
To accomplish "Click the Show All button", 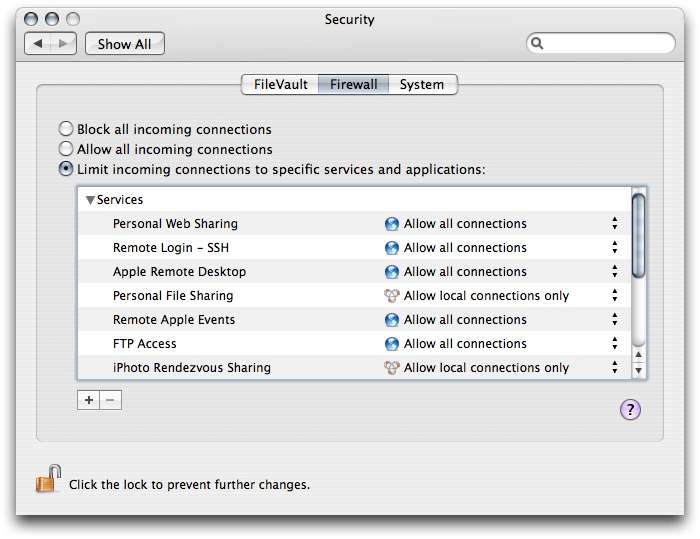I will point(125,44).
